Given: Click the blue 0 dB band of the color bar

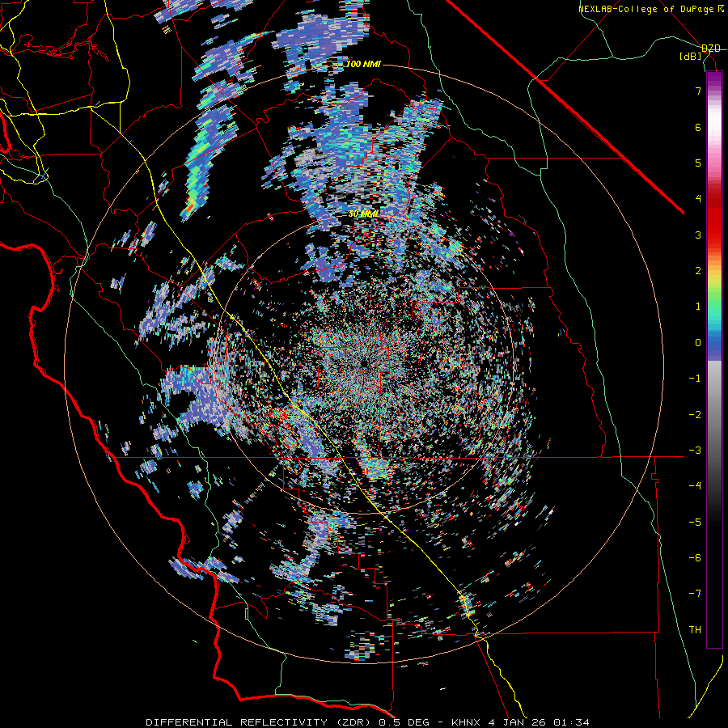Looking at the screenshot, I should click(714, 345).
